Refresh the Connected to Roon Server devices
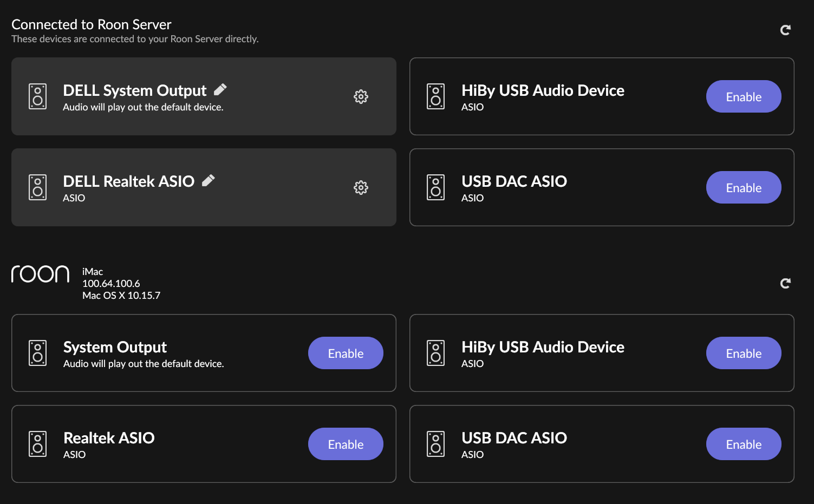The height and width of the screenshot is (504, 814). click(785, 30)
